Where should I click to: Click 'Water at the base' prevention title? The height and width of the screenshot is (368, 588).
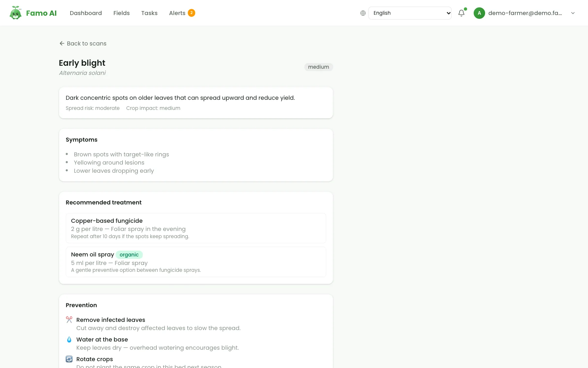pos(102,340)
